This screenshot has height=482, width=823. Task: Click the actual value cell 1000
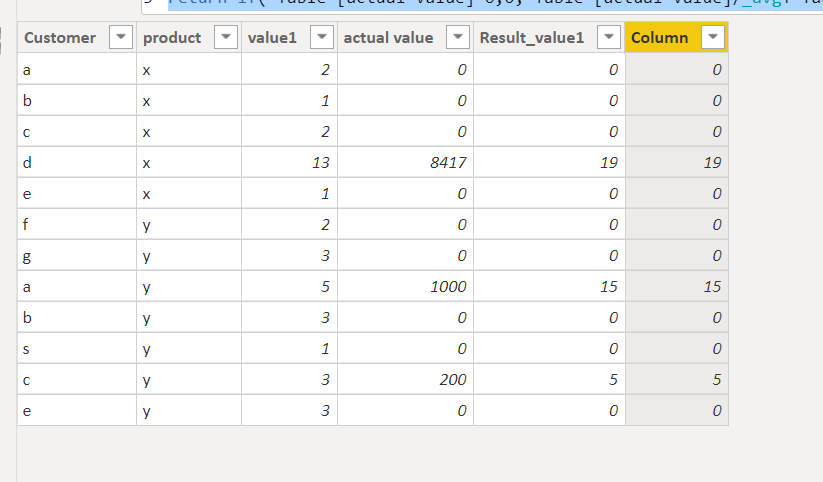[405, 287]
